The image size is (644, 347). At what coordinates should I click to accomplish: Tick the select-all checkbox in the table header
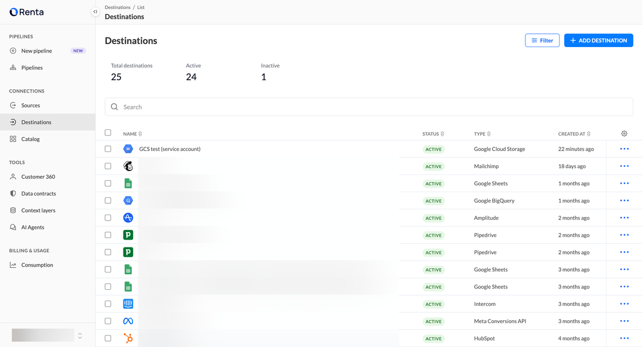pyautogui.click(x=108, y=132)
